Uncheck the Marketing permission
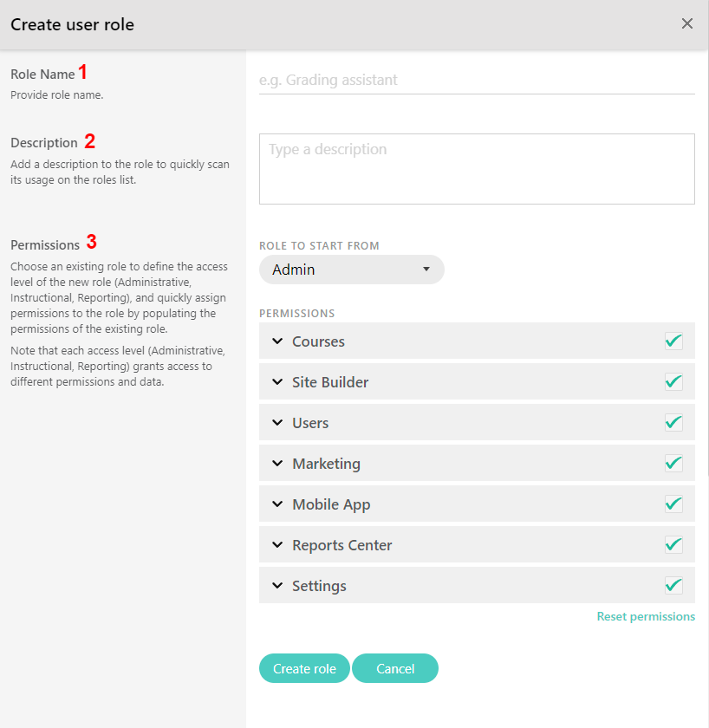 (673, 463)
